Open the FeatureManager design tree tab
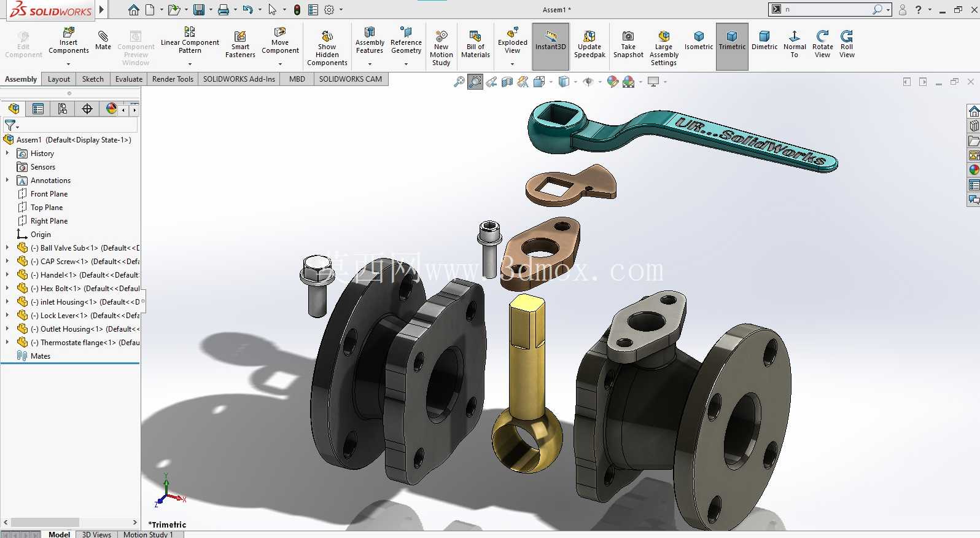980x538 pixels. tap(14, 109)
